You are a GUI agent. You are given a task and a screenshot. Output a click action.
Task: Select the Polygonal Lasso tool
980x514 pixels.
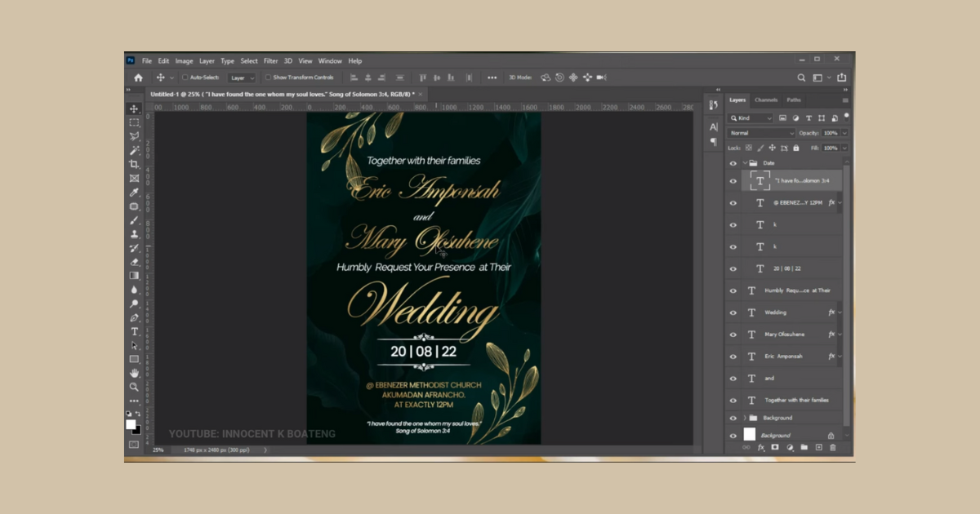(134, 136)
